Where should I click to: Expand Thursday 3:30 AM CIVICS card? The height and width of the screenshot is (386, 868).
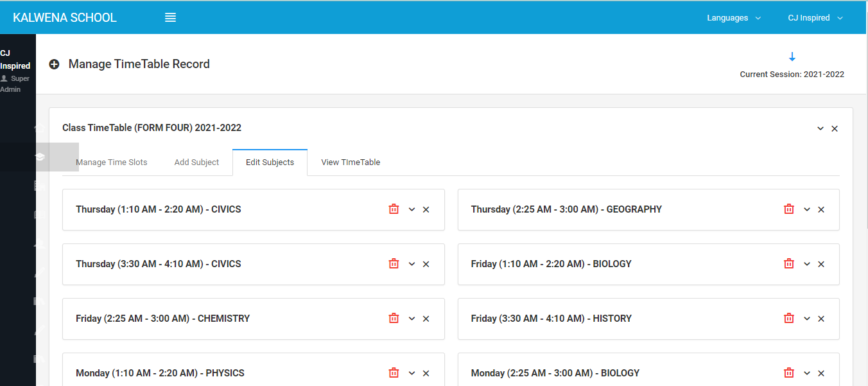click(x=412, y=264)
